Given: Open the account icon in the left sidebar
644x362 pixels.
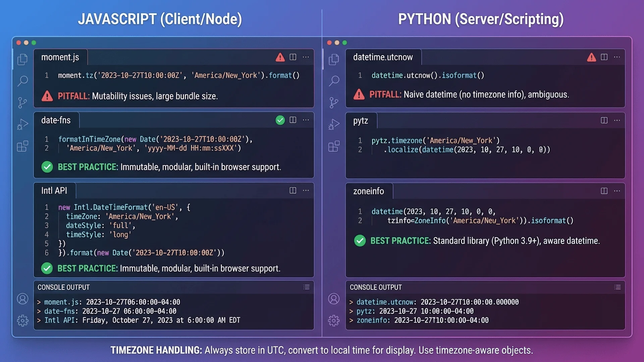Looking at the screenshot, I should (22, 299).
